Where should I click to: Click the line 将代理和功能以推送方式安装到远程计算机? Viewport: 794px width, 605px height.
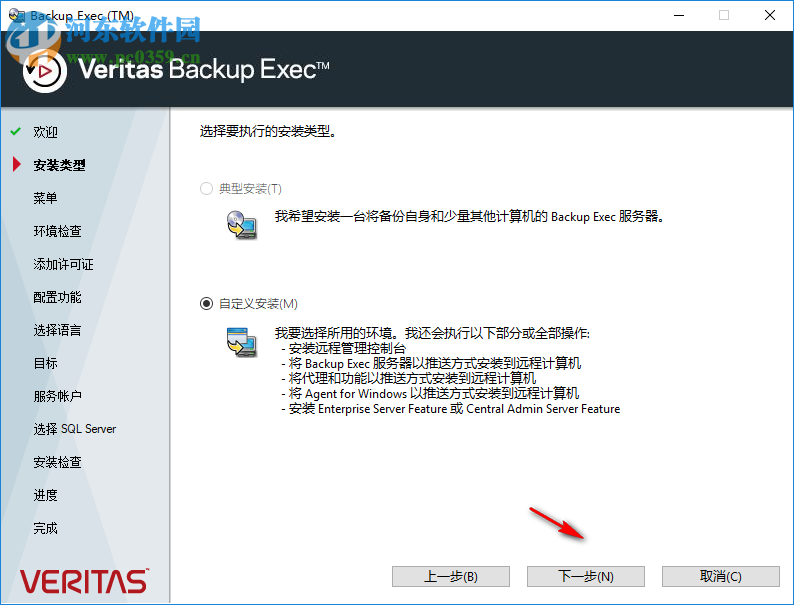[409, 378]
